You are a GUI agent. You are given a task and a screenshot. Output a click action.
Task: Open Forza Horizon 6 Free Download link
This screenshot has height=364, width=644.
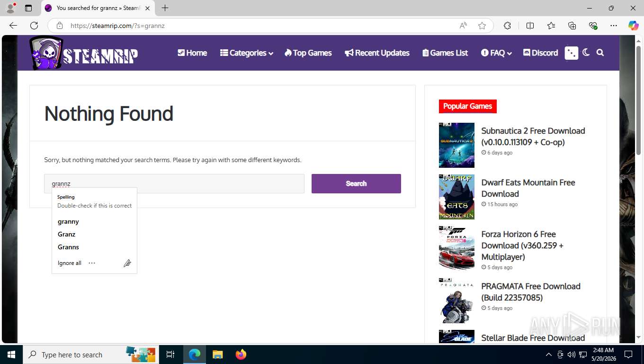click(522, 246)
